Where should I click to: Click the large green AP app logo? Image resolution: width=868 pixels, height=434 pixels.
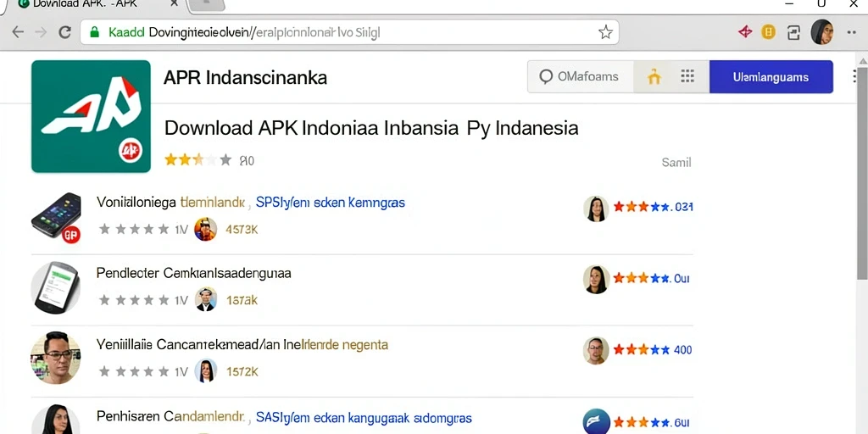coord(91,116)
